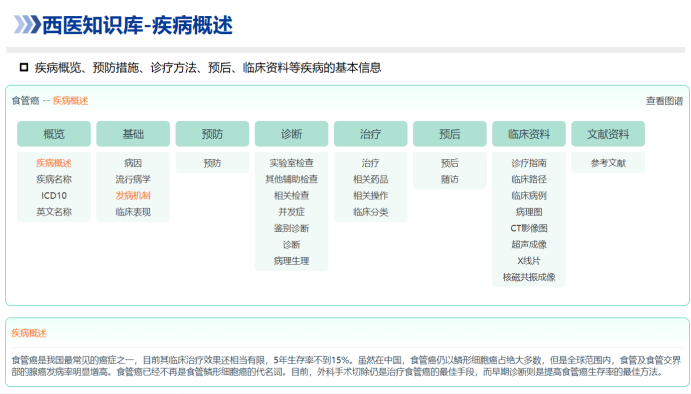Image resolution: width=691 pixels, height=394 pixels.
Task: Open the CT影像图 item
Action: coord(529,228)
